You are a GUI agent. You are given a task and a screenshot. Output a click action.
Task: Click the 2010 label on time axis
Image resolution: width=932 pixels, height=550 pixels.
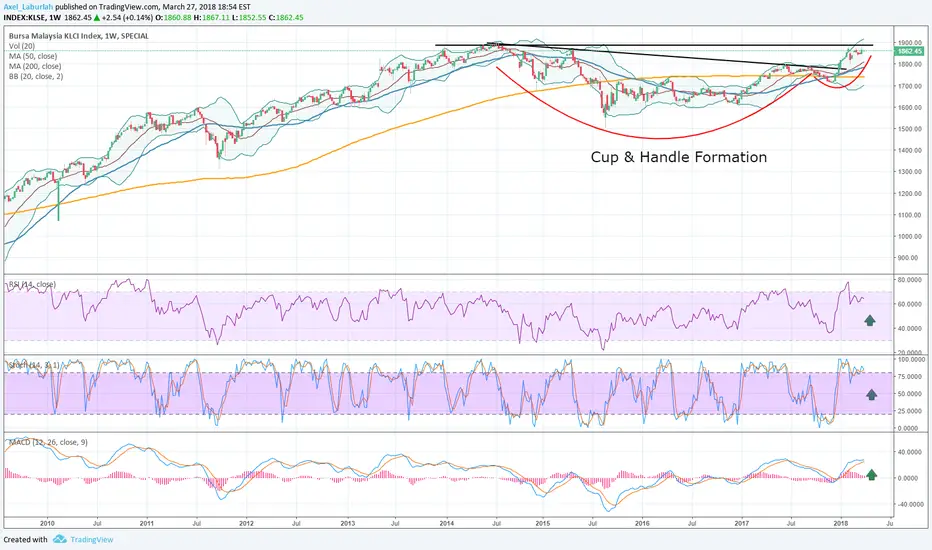47,523
